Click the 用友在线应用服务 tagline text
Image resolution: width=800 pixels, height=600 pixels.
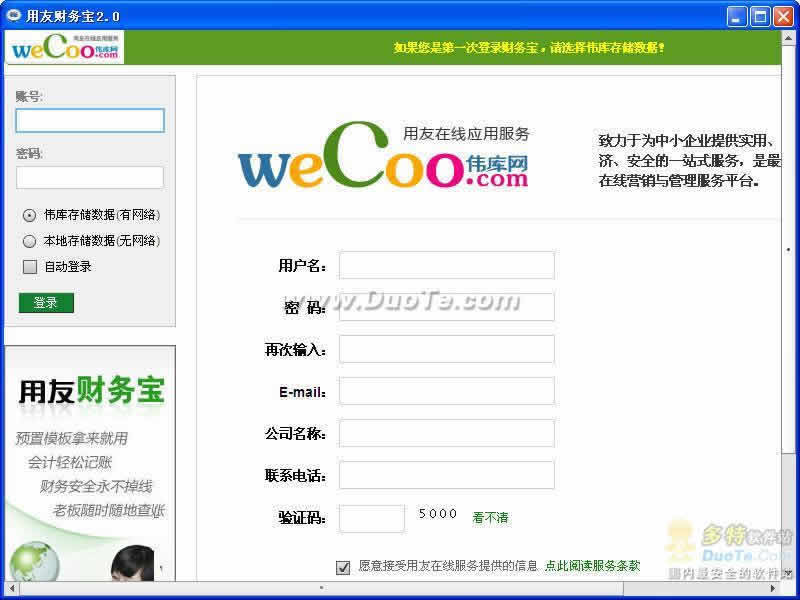(466, 134)
